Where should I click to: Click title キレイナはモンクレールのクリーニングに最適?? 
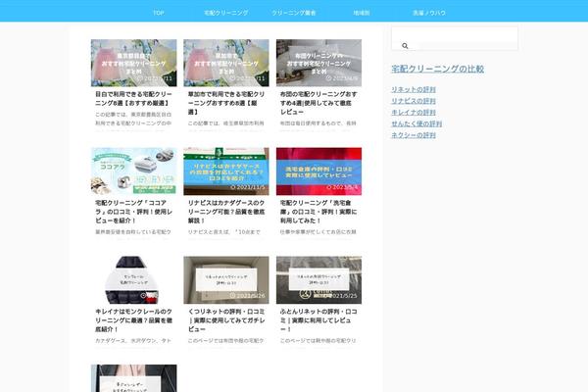(133, 320)
